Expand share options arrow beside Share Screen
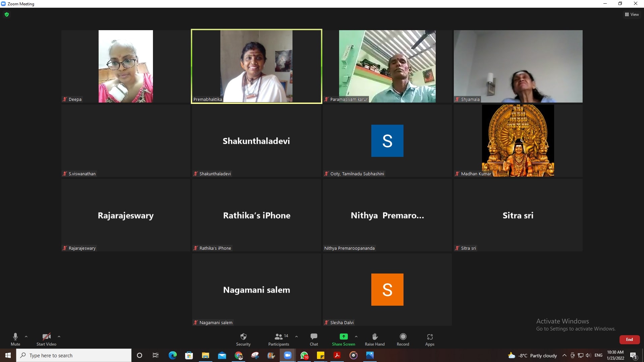 356,336
